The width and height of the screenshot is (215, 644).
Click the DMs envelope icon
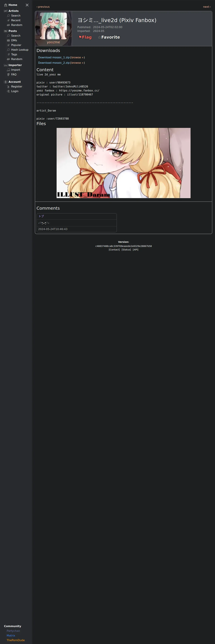[x=8, y=40]
